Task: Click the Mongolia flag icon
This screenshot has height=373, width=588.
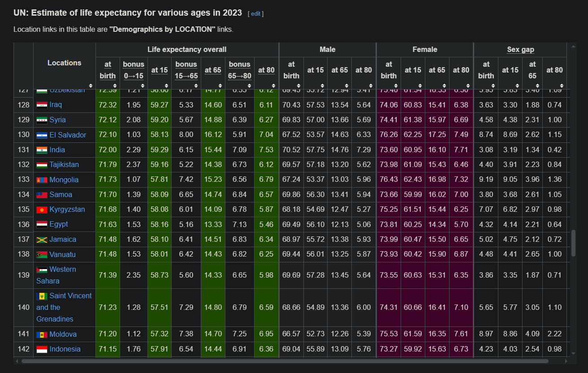Action: pos(42,180)
